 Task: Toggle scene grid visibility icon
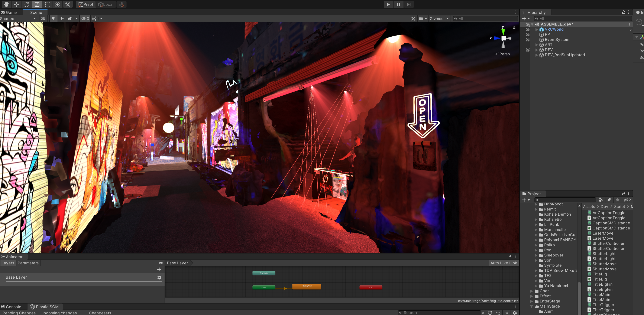pyautogui.click(x=94, y=19)
